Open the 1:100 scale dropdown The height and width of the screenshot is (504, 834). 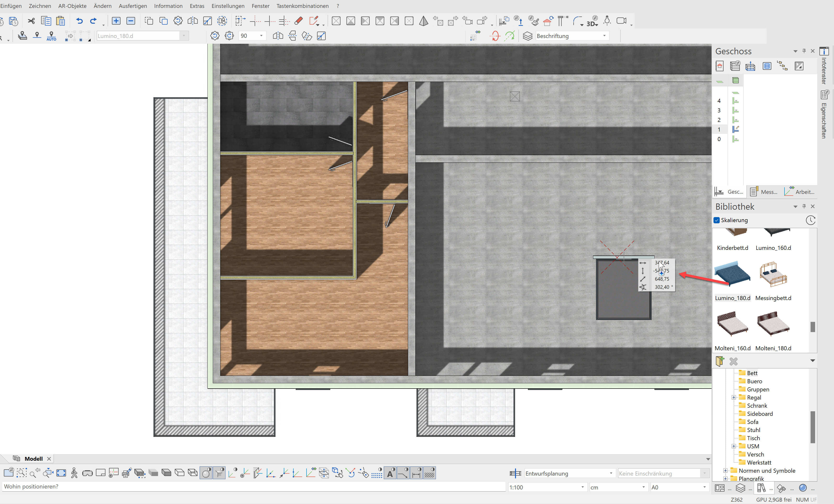(582, 487)
